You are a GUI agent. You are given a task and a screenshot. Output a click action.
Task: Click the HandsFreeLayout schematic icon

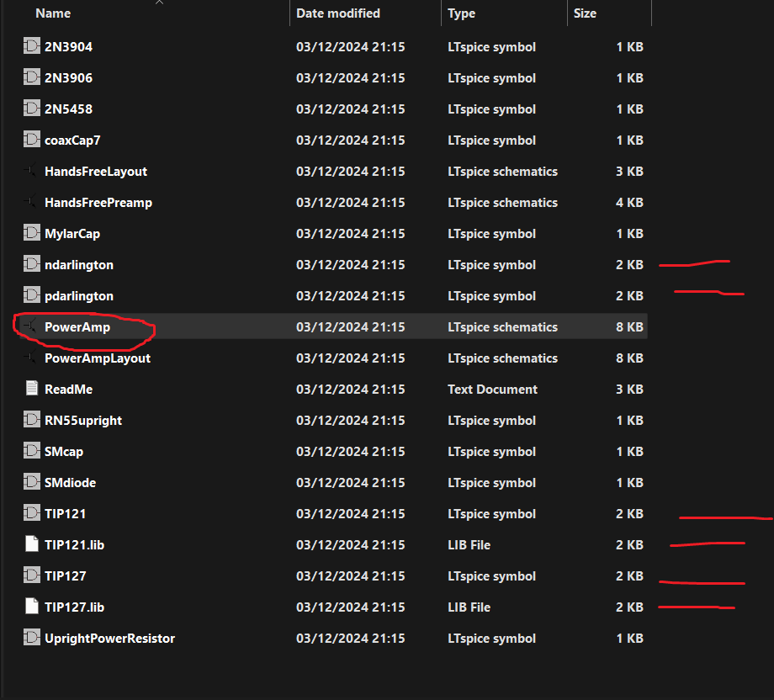(x=30, y=171)
